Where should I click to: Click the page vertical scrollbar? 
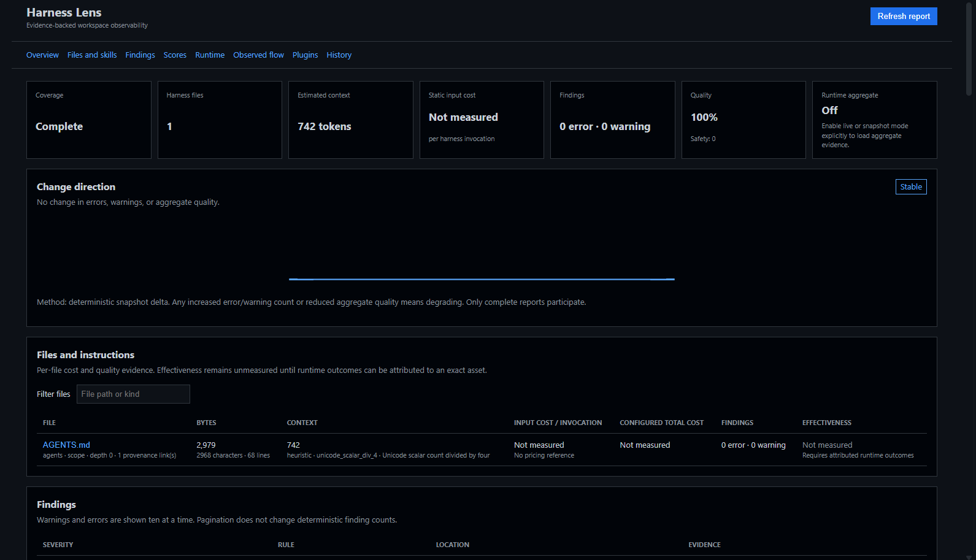969,49
